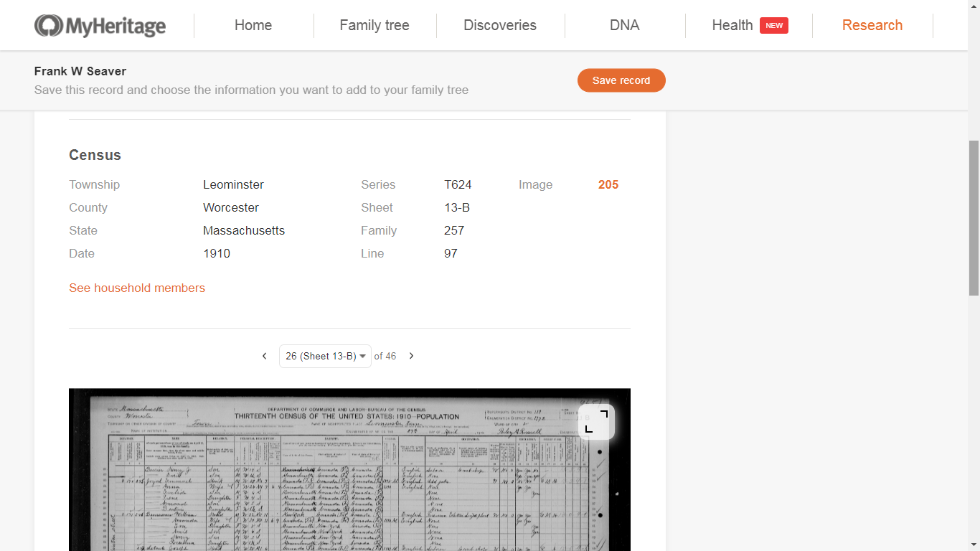The height and width of the screenshot is (551, 980).
Task: Open the Health section with NEW badge
Action: point(732,25)
